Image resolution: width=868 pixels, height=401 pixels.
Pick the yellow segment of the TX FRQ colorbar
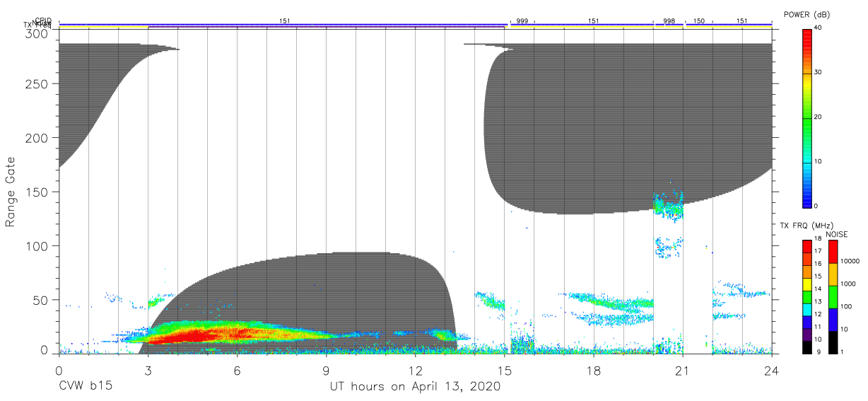point(807,284)
